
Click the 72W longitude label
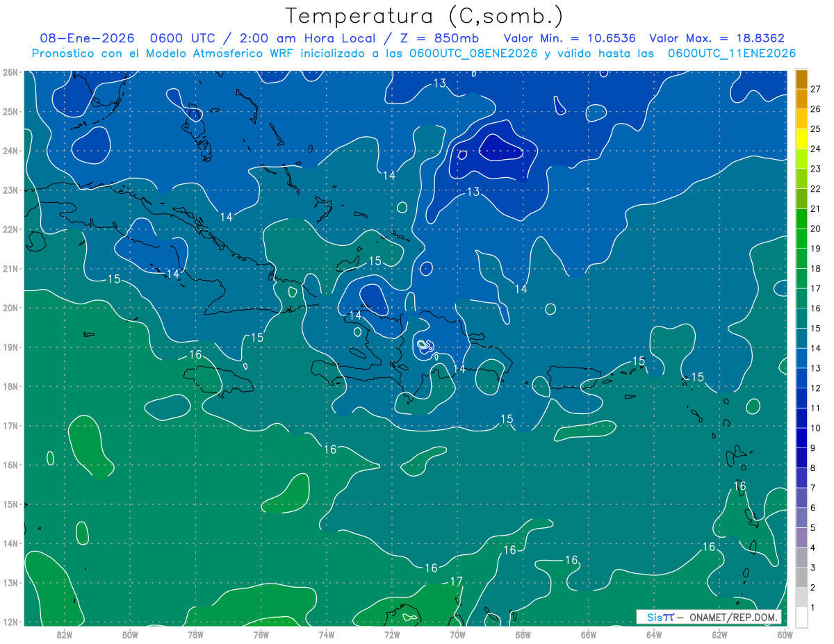point(392,634)
